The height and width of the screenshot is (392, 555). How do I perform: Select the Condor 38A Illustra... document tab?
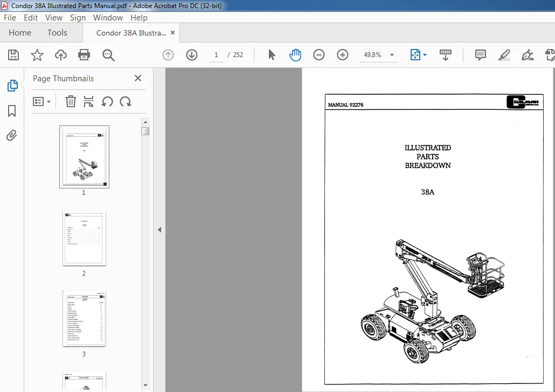[x=131, y=33]
